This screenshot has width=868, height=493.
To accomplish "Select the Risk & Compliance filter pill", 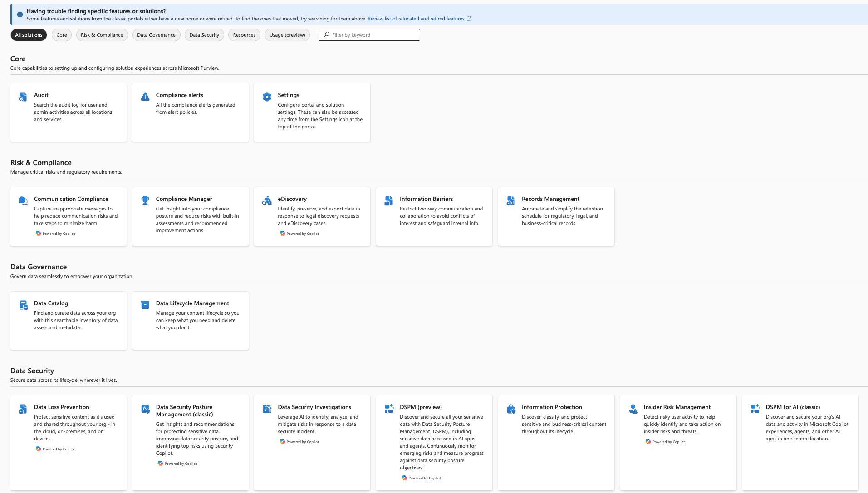I will tap(102, 35).
